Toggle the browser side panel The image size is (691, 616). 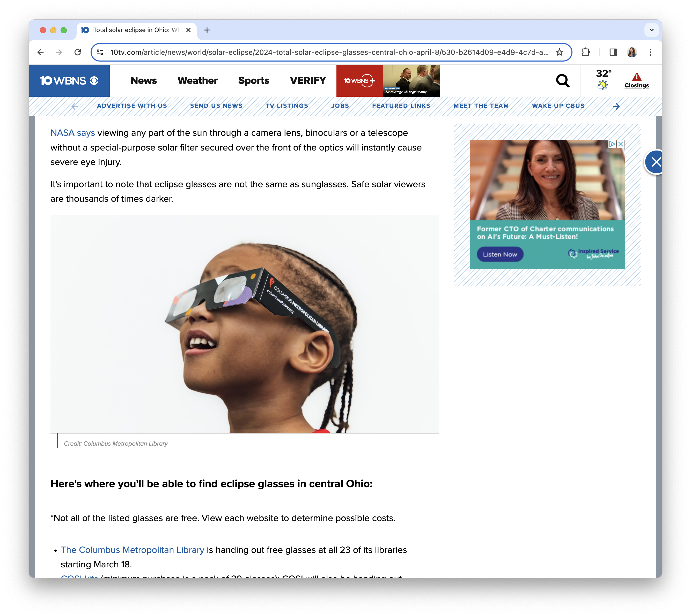pyautogui.click(x=613, y=52)
